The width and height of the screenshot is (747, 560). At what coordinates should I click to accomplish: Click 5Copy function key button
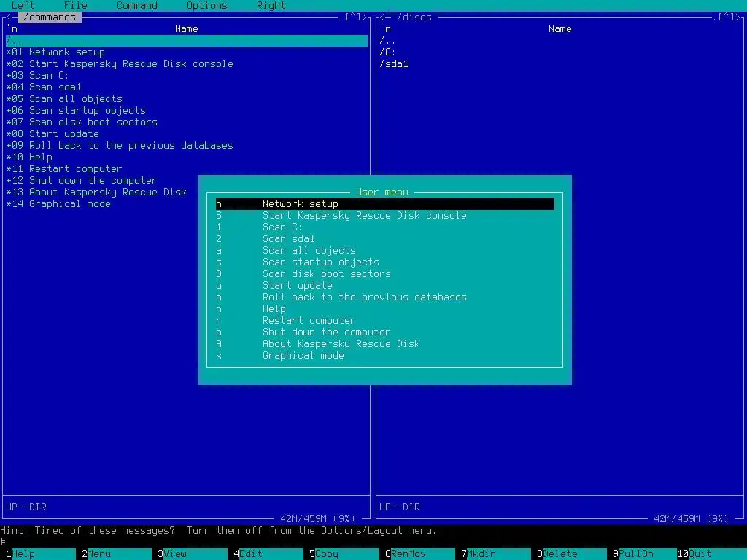(344, 554)
